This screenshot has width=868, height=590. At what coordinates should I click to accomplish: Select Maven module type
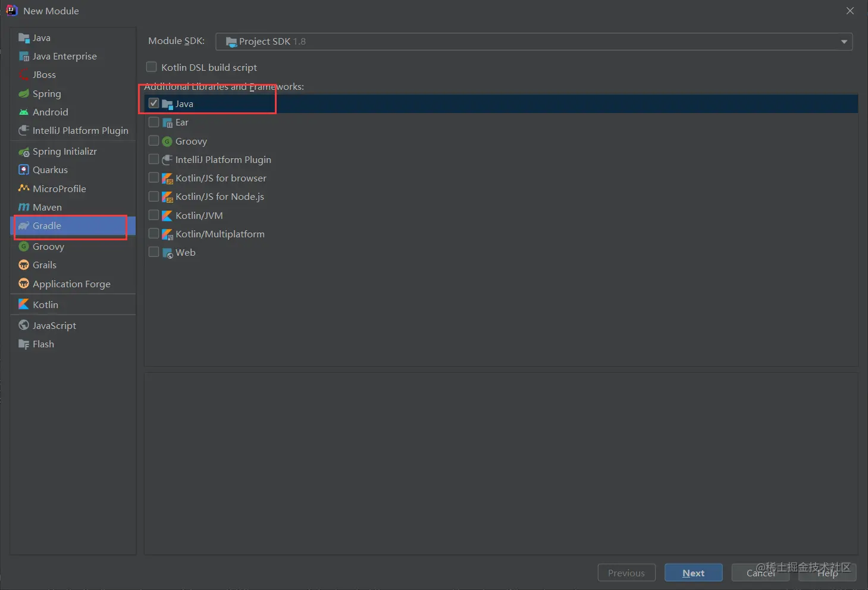(73, 208)
